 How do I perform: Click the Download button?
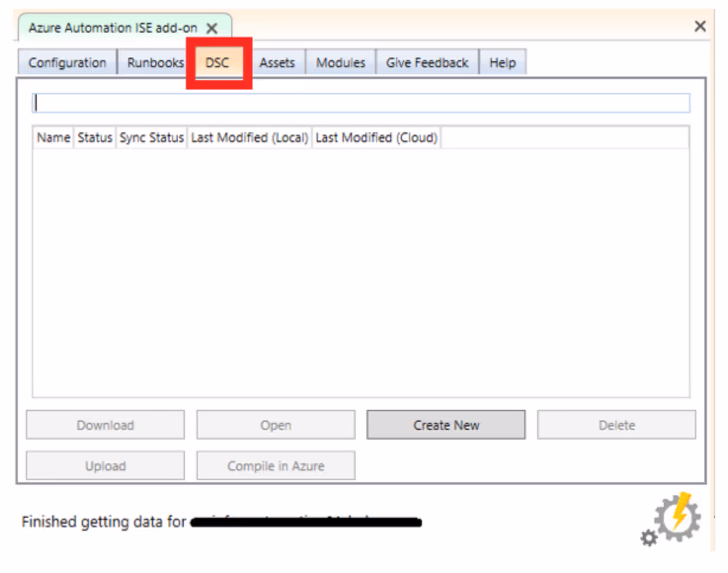click(106, 425)
